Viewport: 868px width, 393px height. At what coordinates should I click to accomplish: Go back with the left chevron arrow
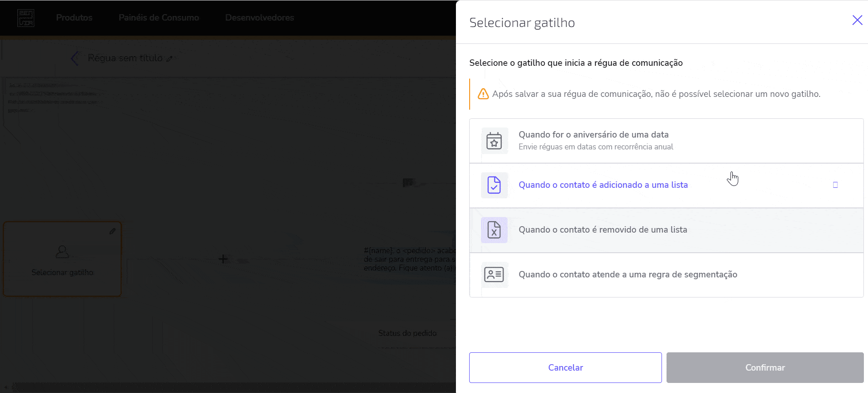pos(75,58)
